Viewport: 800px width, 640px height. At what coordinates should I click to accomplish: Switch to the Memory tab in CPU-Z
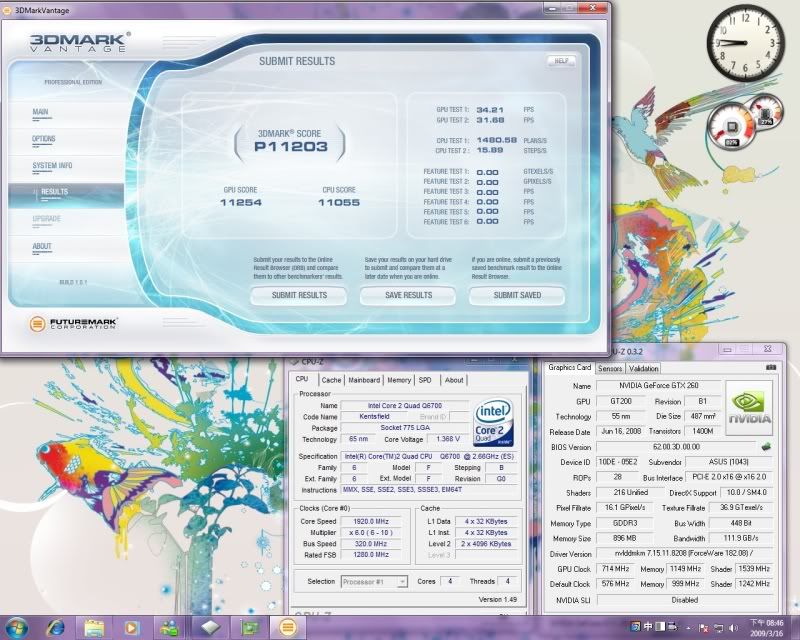coord(399,380)
